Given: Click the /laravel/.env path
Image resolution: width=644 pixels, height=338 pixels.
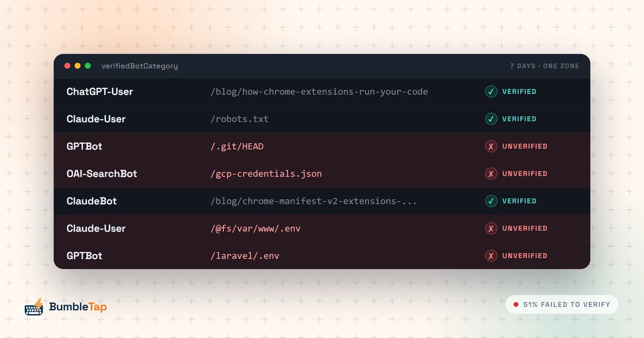Looking at the screenshot, I should [x=245, y=256].
